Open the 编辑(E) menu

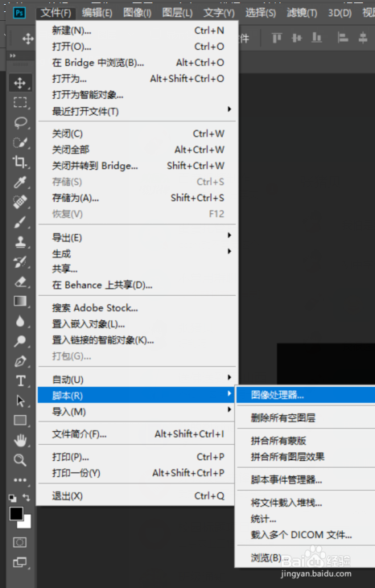[97, 13]
